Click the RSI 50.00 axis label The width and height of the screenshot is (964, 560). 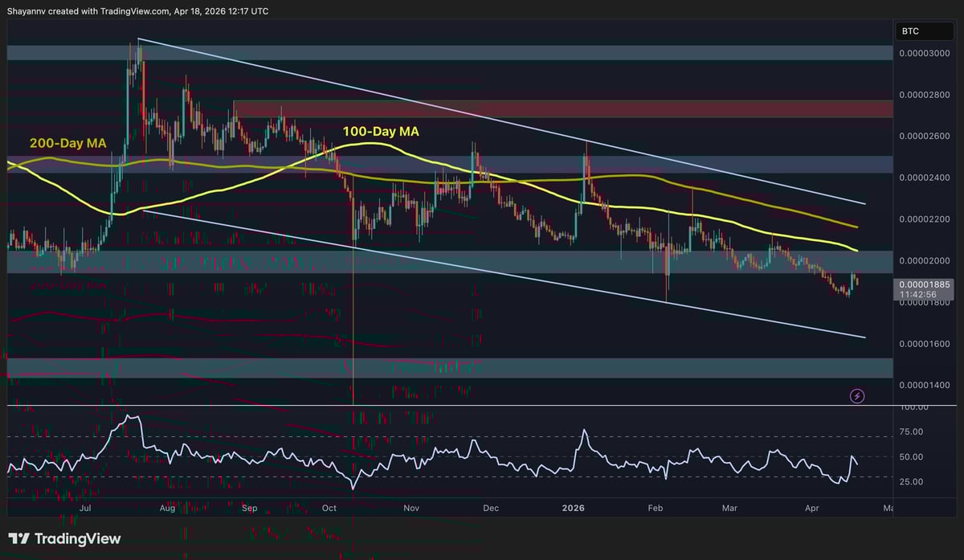click(913, 456)
